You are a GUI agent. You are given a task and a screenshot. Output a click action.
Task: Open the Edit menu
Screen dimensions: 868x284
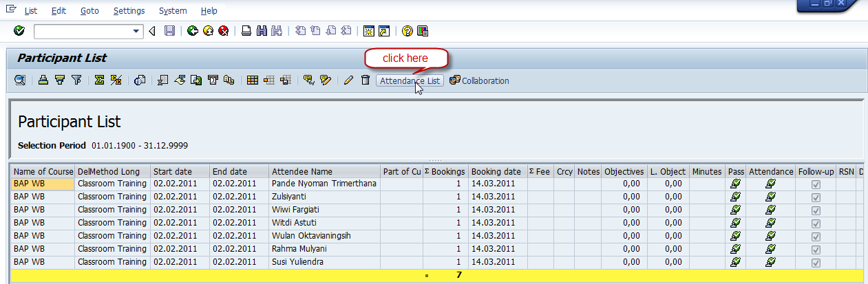(59, 11)
